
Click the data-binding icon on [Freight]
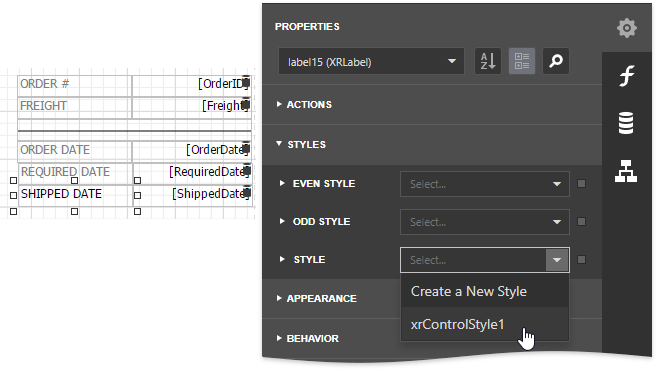tap(246, 104)
